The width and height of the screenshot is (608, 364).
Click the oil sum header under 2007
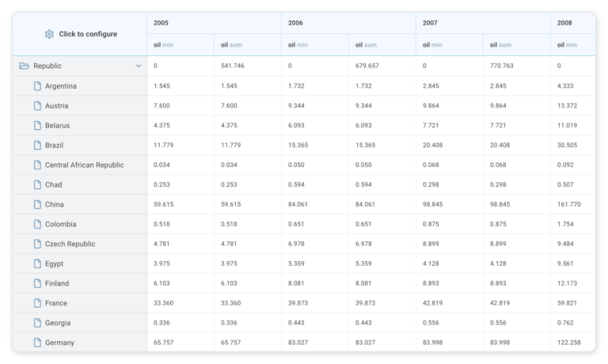pyautogui.click(x=517, y=45)
